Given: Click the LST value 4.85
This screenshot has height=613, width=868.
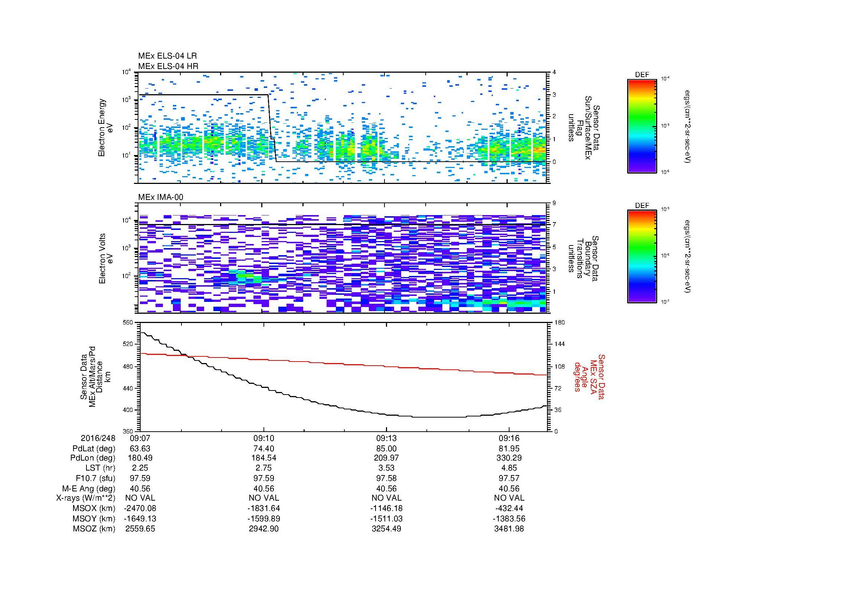Looking at the screenshot, I should point(509,468).
